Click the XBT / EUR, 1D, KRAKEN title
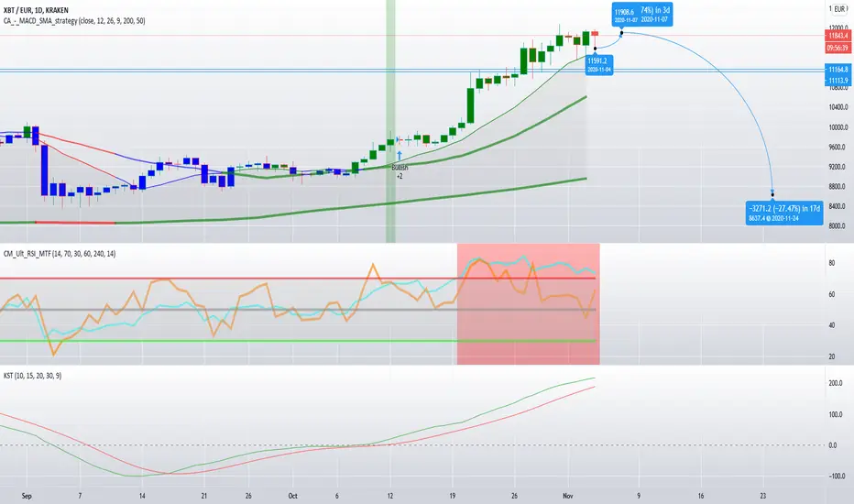This screenshot has width=854, height=504. pos(36,10)
